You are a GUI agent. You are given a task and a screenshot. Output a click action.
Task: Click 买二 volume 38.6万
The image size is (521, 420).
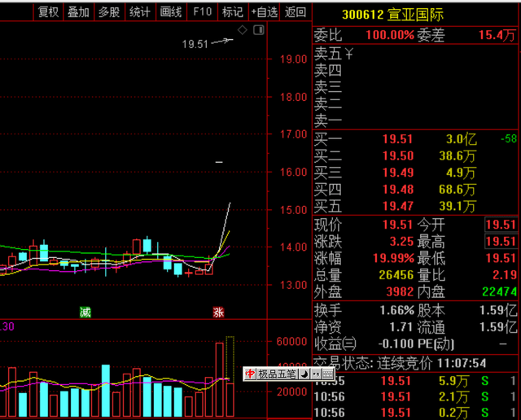[458, 155]
